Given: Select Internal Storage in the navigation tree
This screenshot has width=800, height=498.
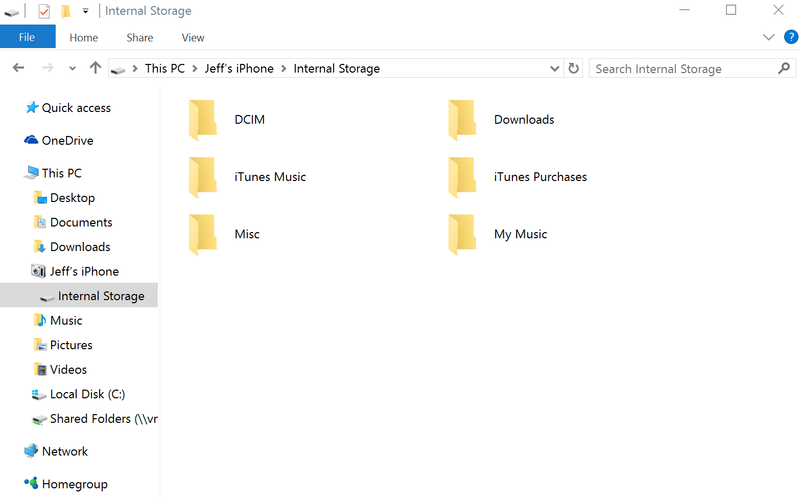Looking at the screenshot, I should [79, 295].
